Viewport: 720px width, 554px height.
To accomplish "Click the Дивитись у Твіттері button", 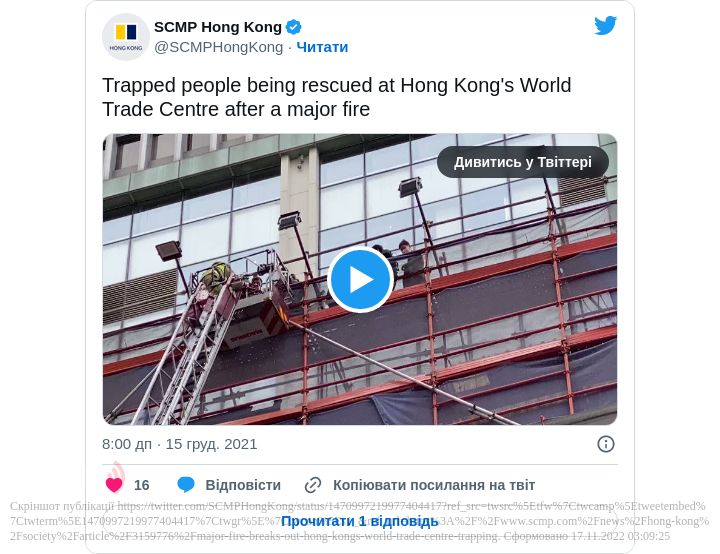I will point(523,162).
